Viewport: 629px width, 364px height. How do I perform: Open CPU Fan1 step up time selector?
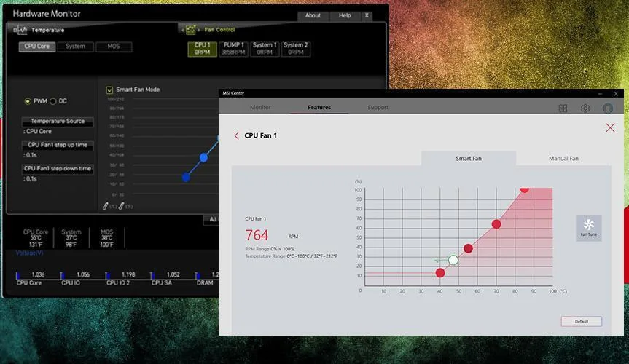click(58, 145)
